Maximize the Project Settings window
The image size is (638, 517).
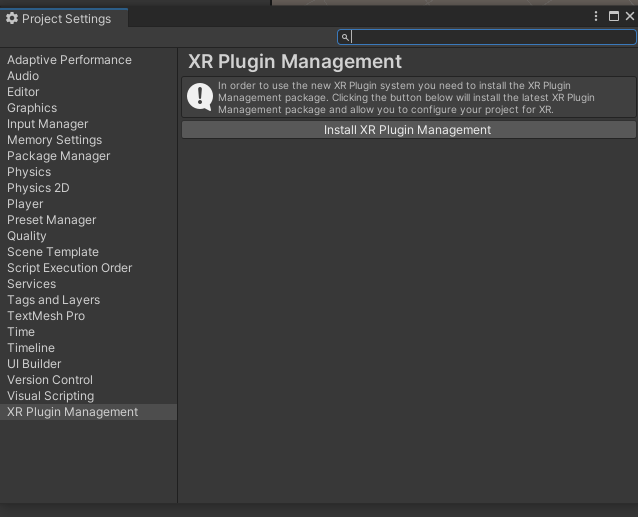pos(614,16)
